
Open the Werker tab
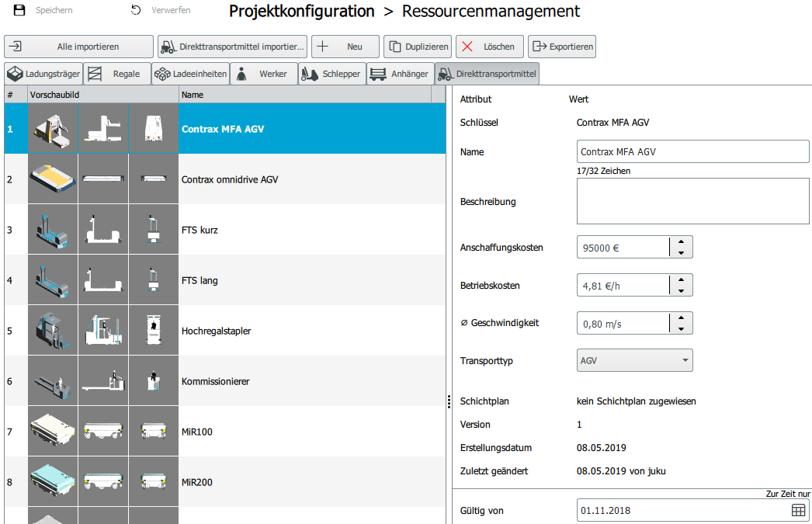click(264, 74)
